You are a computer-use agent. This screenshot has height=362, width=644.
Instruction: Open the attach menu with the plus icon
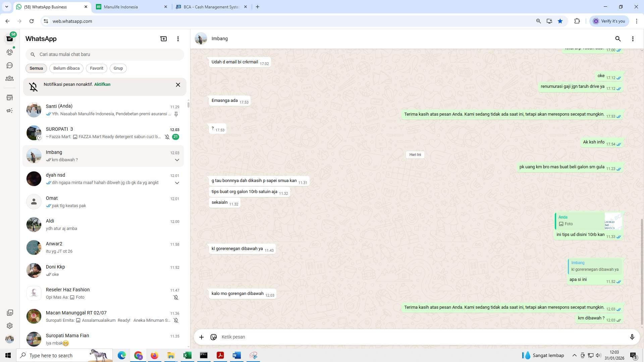(201, 337)
